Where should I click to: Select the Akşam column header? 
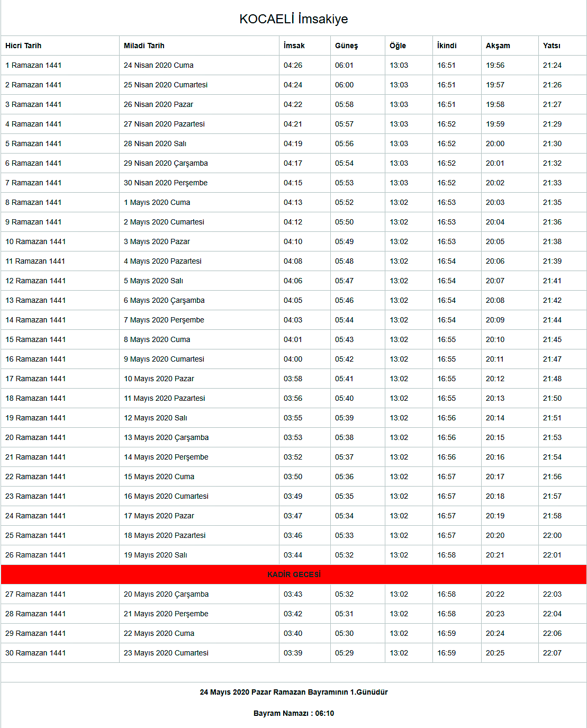(x=498, y=46)
